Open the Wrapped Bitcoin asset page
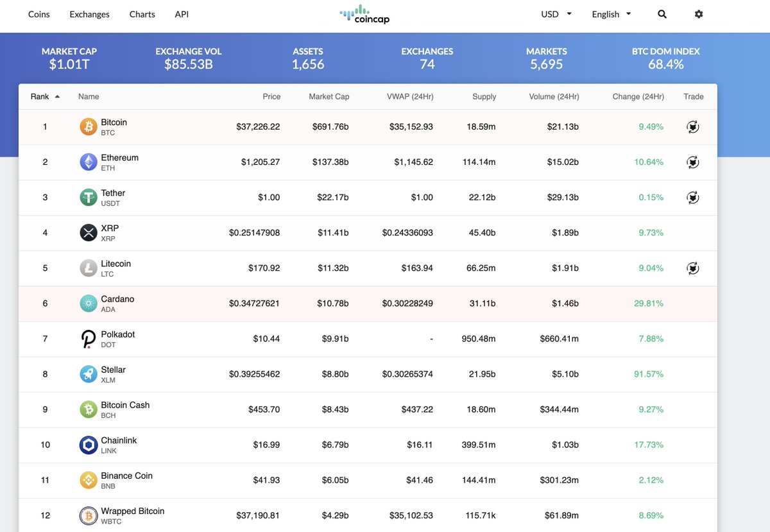This screenshot has width=770, height=532. click(x=132, y=511)
